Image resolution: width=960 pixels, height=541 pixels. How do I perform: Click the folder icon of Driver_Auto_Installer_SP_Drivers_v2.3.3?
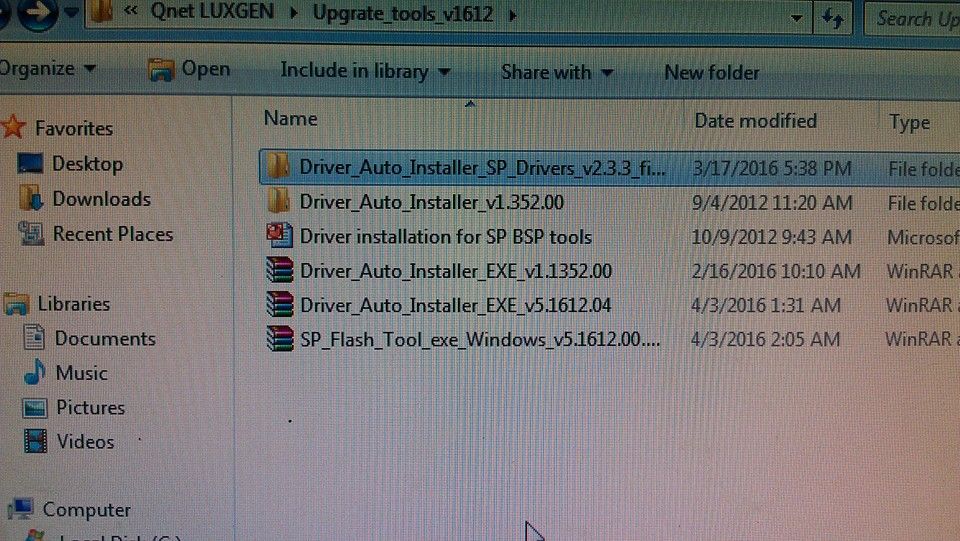point(278,166)
